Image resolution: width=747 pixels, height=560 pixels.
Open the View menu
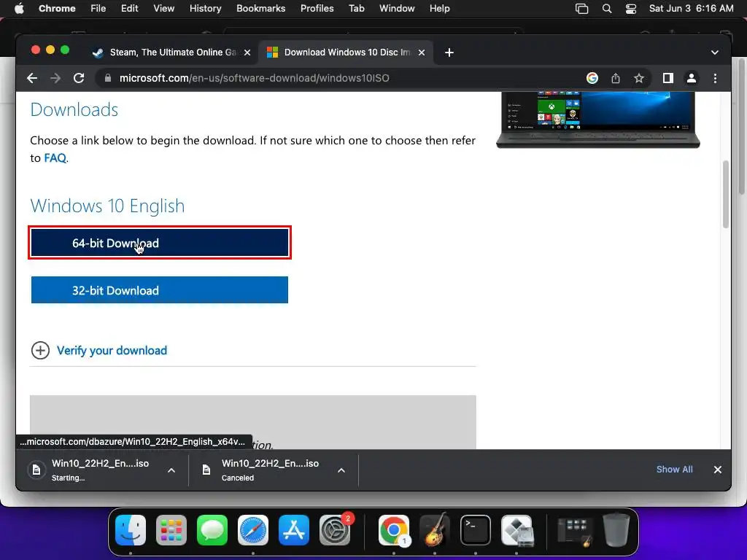pos(163,9)
